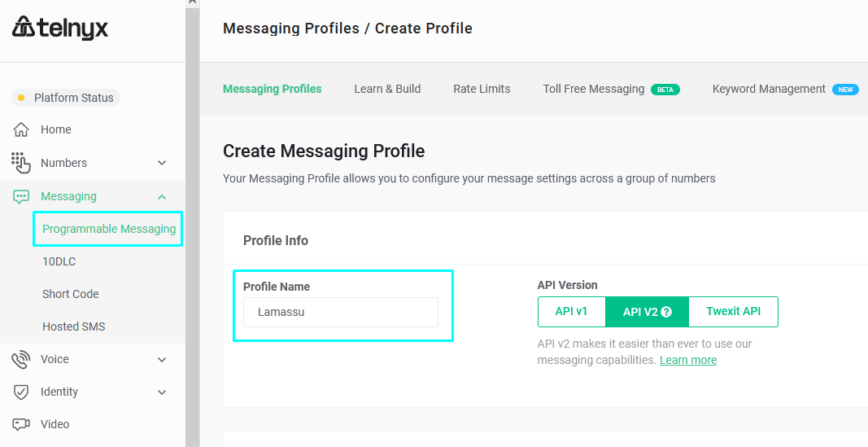Viewport: 868px width, 447px height.
Task: Expand the Identity menu chevron
Action: click(x=162, y=392)
